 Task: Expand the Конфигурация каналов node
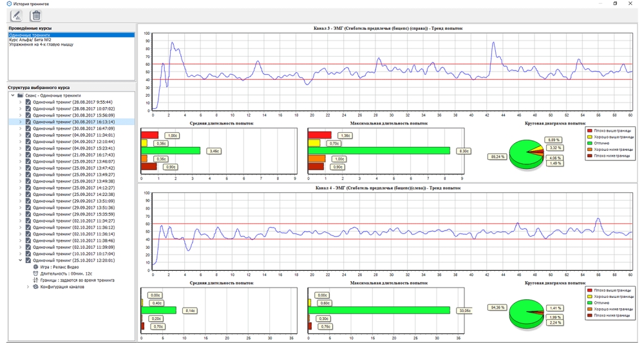27,287
